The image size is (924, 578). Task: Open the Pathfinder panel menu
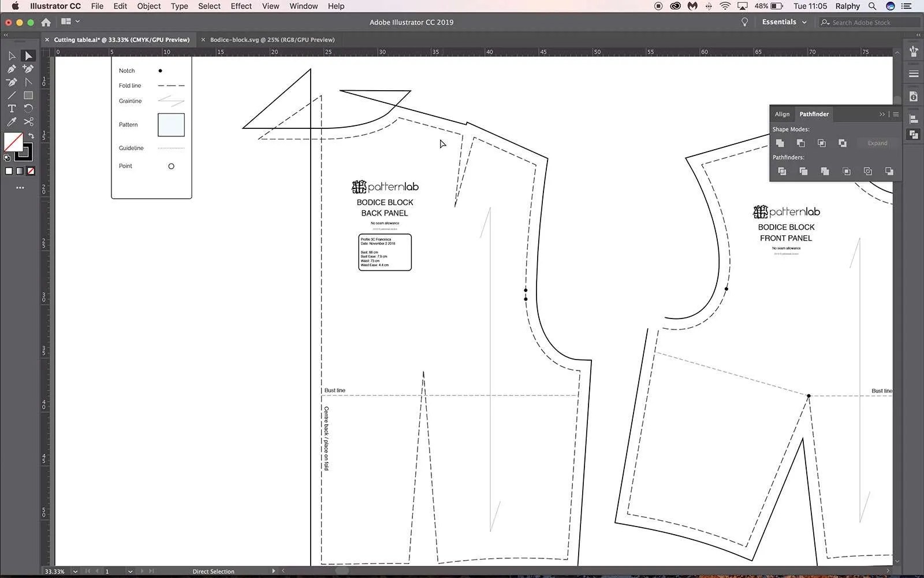[x=895, y=114]
